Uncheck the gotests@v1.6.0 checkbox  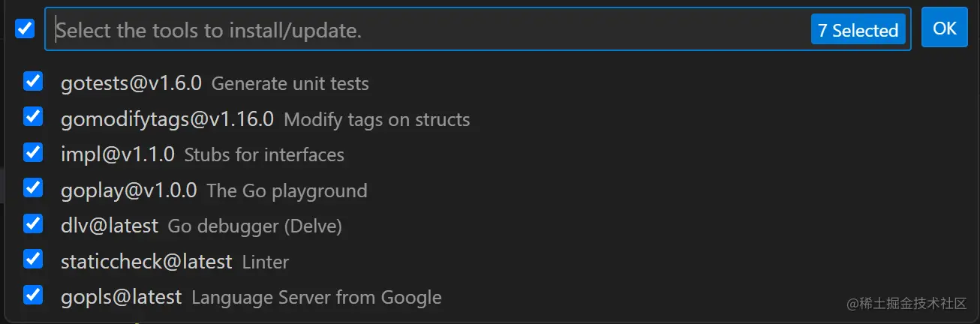[x=33, y=81]
